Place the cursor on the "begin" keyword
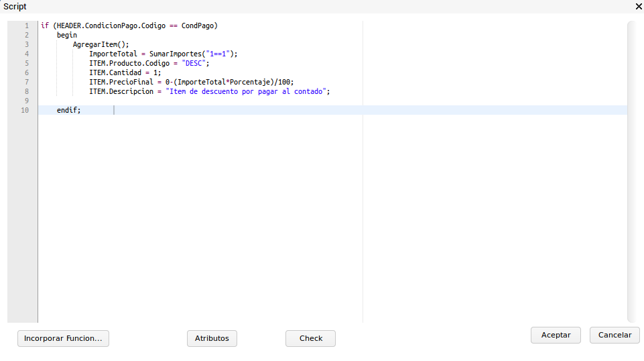Viewport: 644px width, 361px height. point(67,35)
